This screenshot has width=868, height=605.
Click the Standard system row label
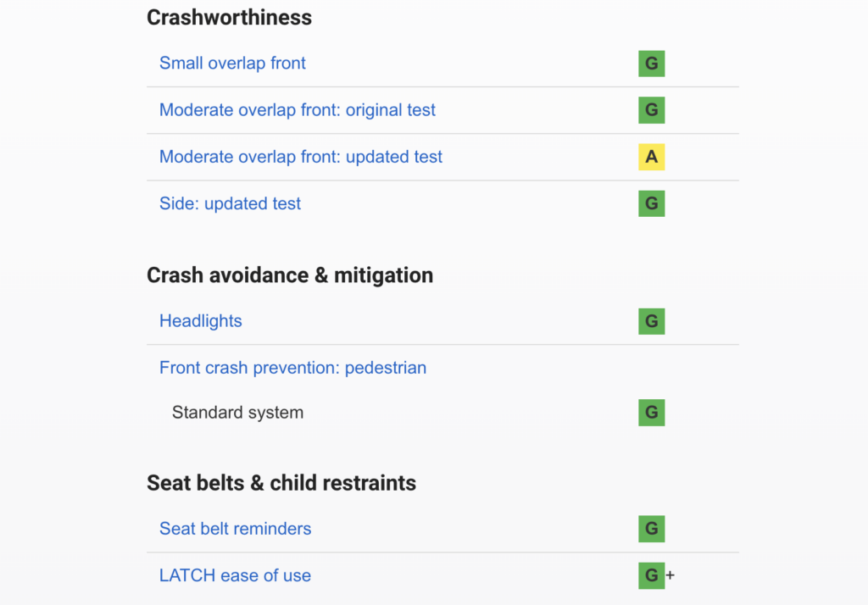[237, 413]
